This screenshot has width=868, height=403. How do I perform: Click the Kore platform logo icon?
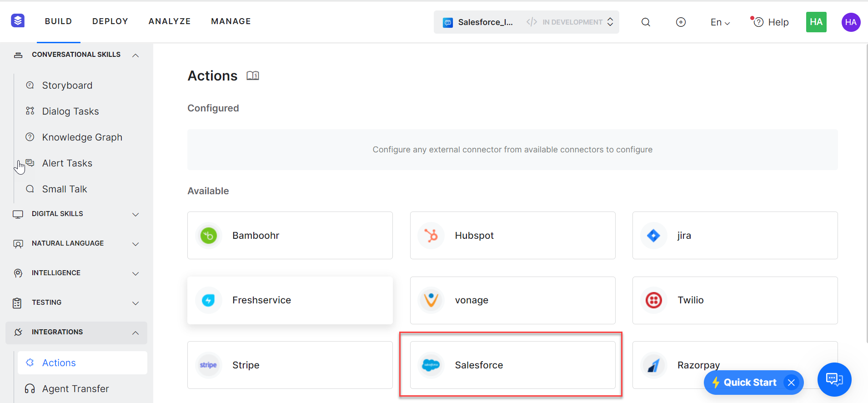(x=18, y=21)
